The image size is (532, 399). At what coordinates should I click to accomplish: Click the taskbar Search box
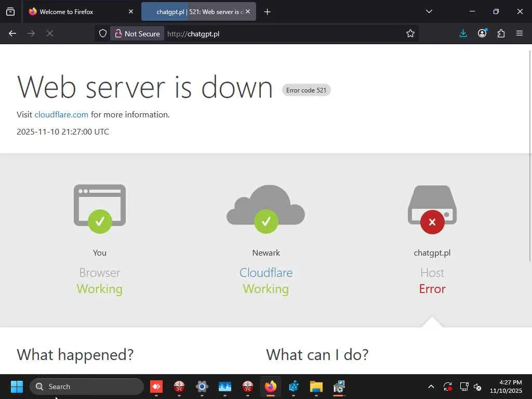87,387
